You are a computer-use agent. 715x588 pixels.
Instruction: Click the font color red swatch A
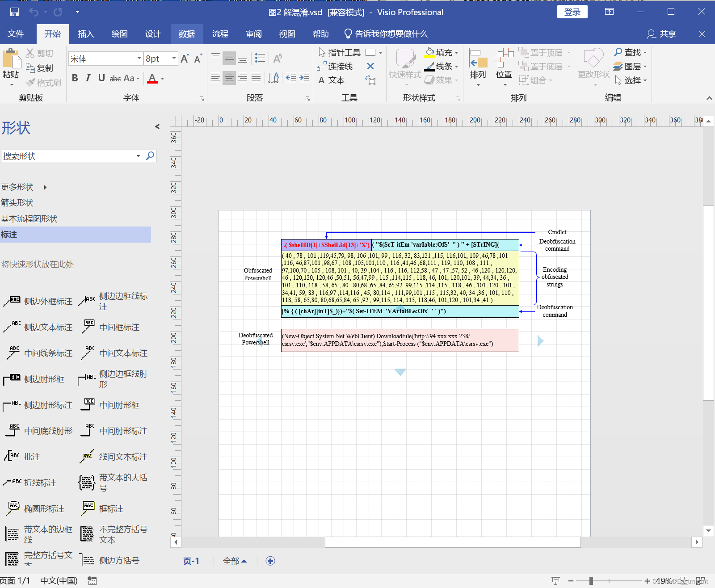(152, 79)
